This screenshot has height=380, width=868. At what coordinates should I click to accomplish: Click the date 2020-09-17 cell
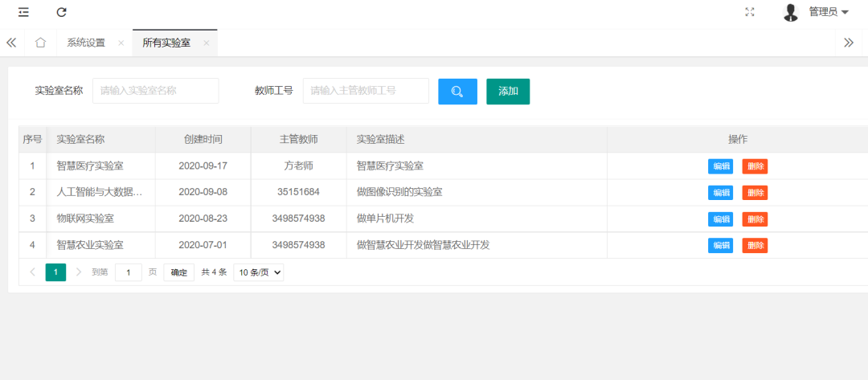[x=203, y=165]
